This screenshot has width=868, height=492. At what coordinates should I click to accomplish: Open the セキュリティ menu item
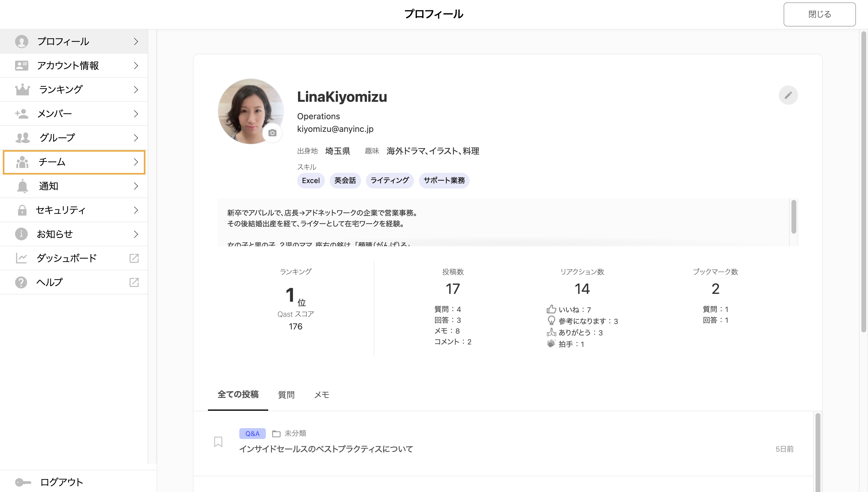click(x=74, y=210)
